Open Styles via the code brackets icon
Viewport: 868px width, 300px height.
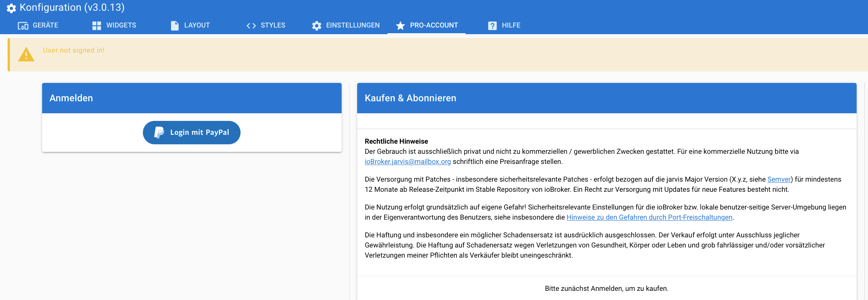[251, 26]
